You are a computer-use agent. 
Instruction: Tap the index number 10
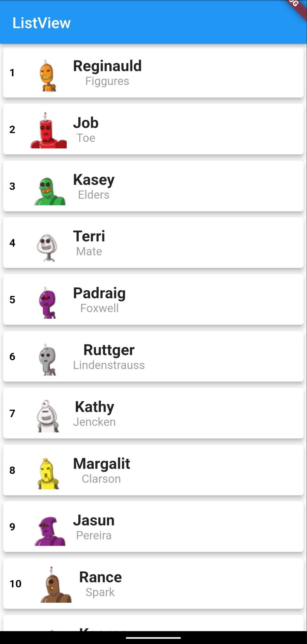coord(15,584)
